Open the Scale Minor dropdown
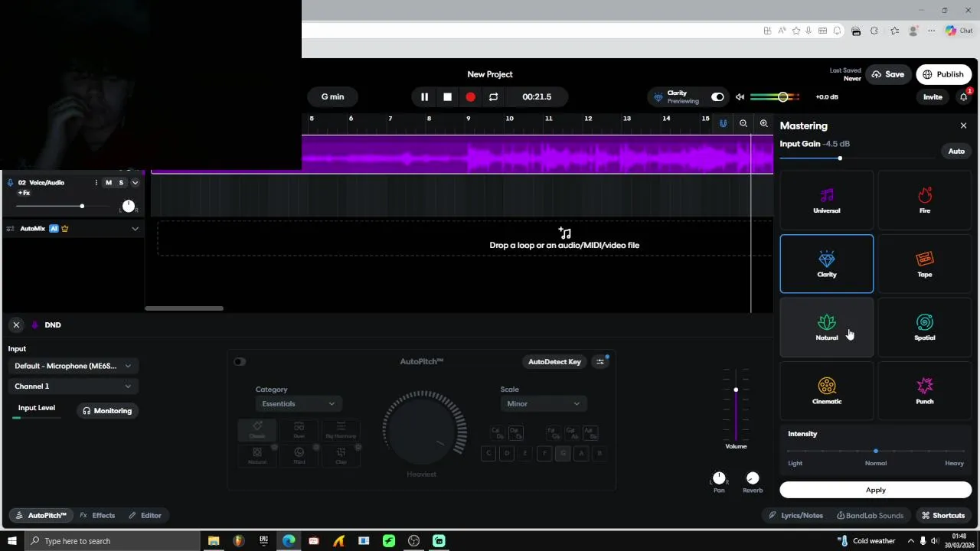The image size is (980, 551). click(x=544, y=404)
